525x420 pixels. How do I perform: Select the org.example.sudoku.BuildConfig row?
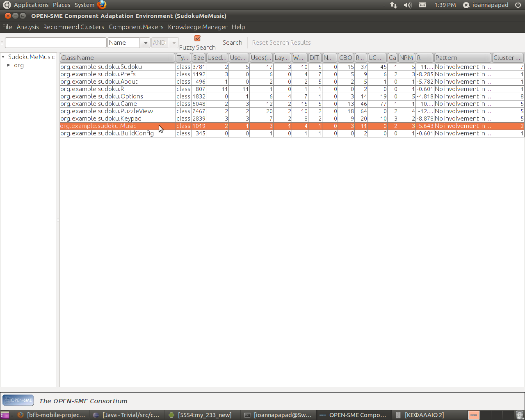coord(292,133)
